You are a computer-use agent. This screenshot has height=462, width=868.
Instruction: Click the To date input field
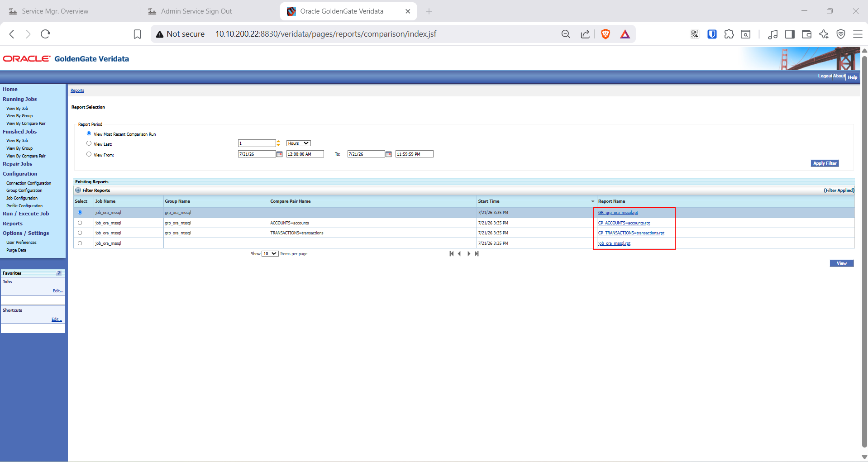point(366,154)
